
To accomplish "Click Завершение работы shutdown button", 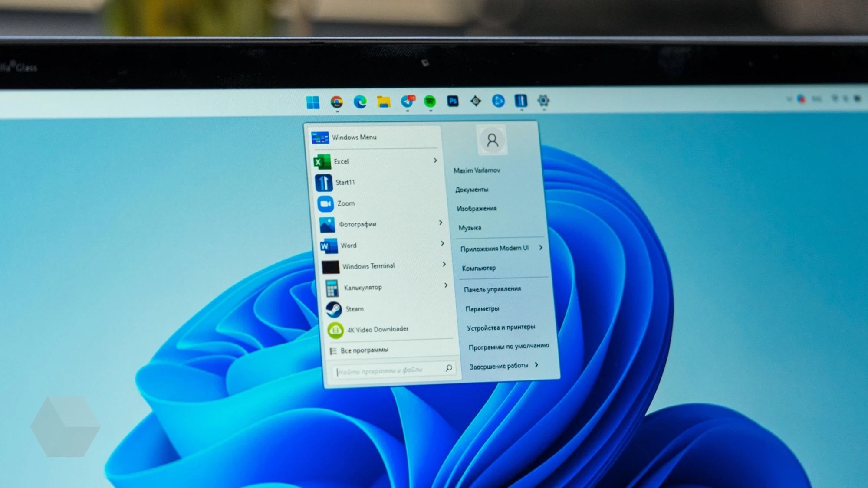I will [499, 366].
